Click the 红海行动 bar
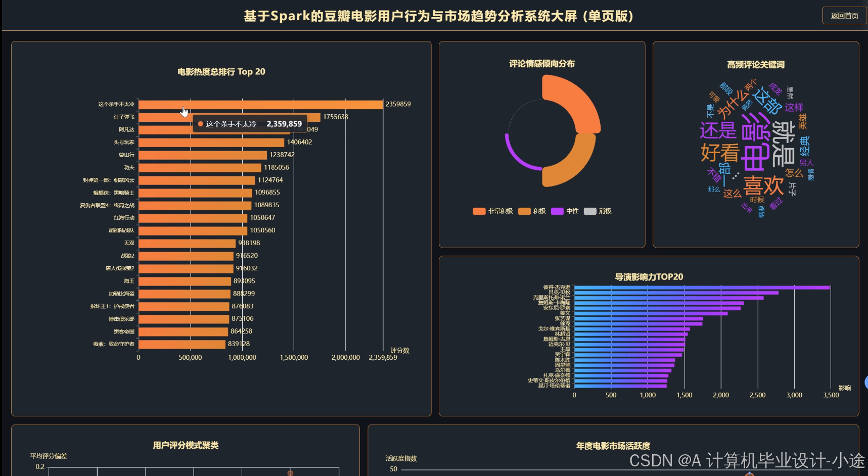Screen dimensions: 868x476 pos(193,218)
